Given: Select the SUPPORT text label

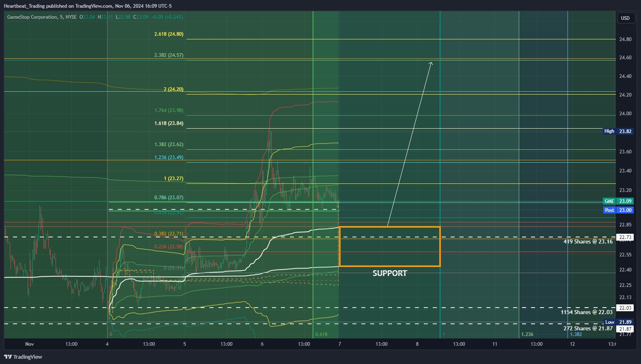Looking at the screenshot, I should (390, 273).
